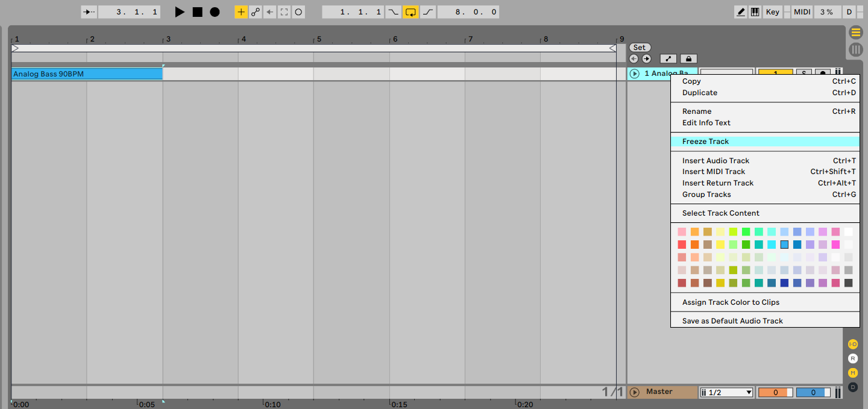Toggle the Automation Arm icon
The image size is (868, 409).
click(x=256, y=12)
